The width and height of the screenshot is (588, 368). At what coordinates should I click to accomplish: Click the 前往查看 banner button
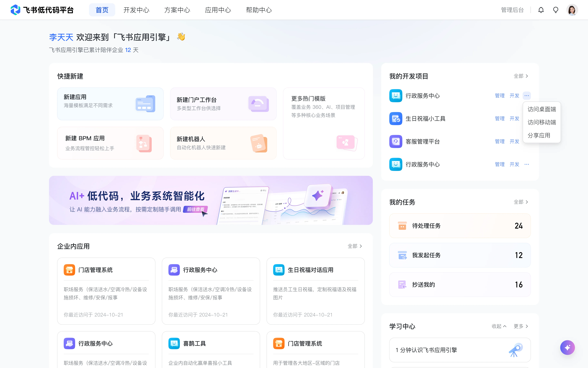pos(196,209)
